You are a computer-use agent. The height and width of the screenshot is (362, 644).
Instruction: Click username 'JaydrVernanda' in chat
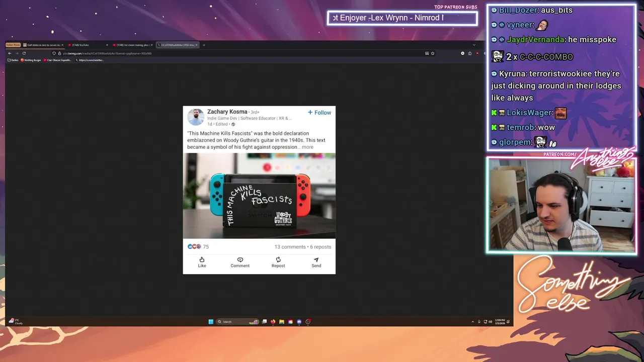coord(536,39)
